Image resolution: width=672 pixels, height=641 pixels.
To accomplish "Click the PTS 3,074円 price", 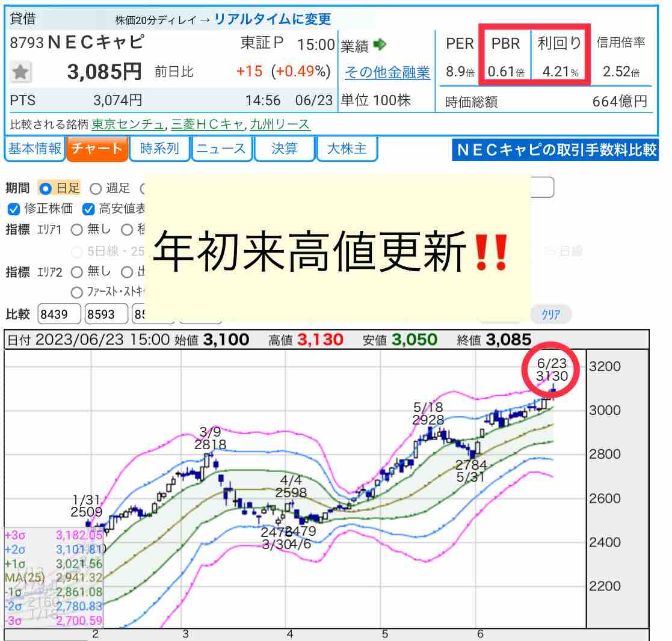I will click(x=117, y=100).
